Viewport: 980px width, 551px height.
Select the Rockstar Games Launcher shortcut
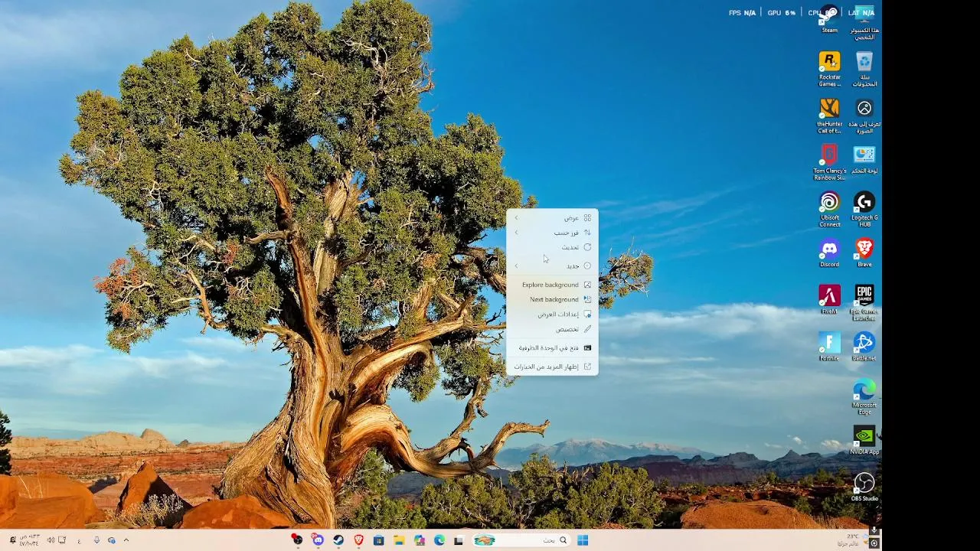click(830, 69)
